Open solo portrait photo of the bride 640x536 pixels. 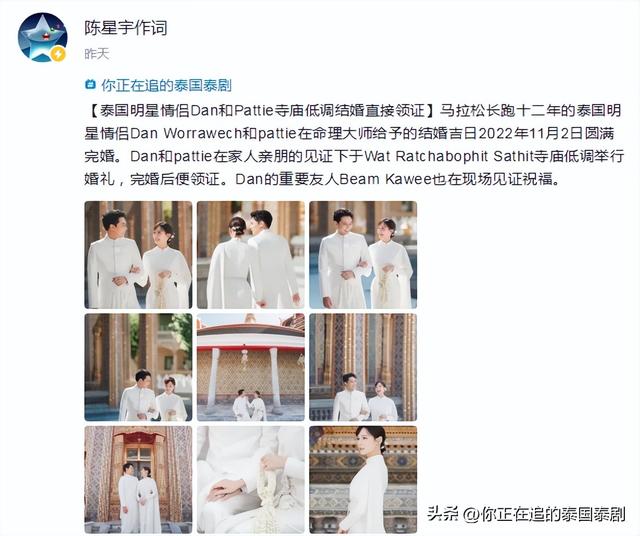(363, 480)
